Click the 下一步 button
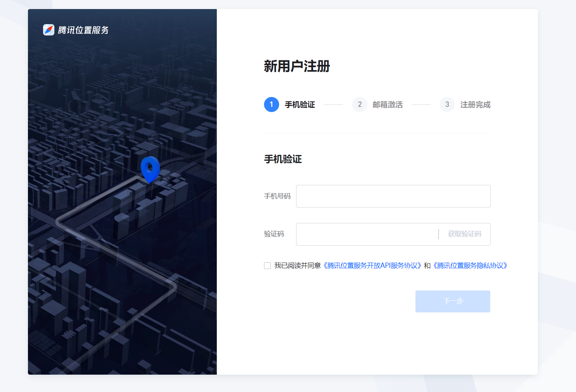576x392 pixels. [x=453, y=301]
